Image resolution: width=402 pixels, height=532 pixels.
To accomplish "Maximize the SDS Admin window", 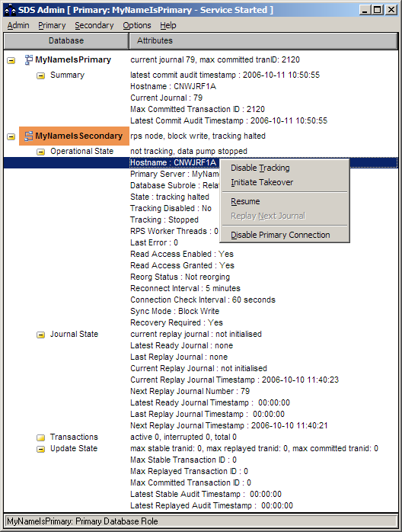I will click(x=378, y=9).
